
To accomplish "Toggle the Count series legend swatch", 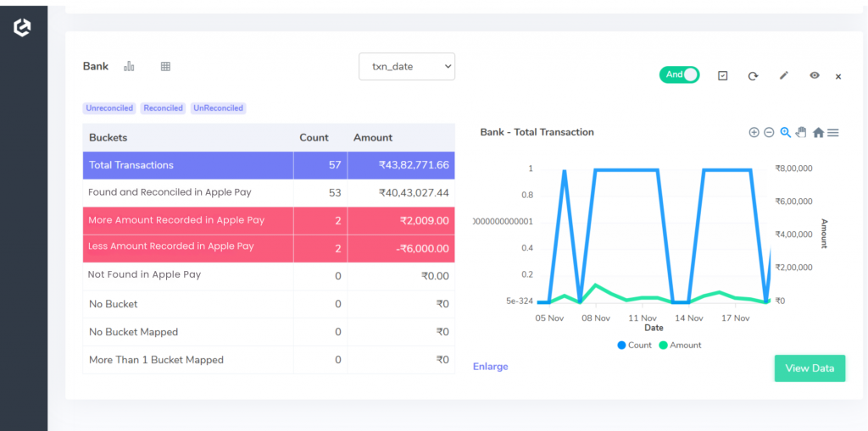I will tap(621, 345).
